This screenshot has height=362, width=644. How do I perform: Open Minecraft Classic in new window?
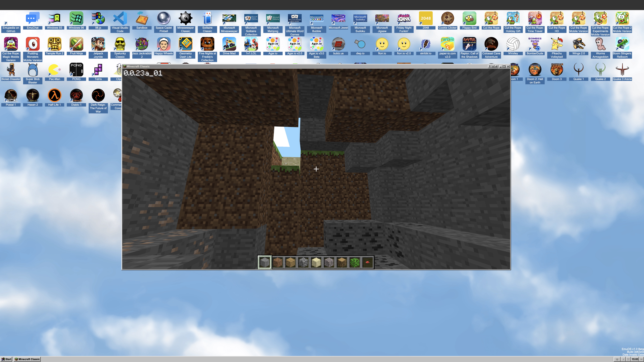pyautogui.click(x=496, y=66)
